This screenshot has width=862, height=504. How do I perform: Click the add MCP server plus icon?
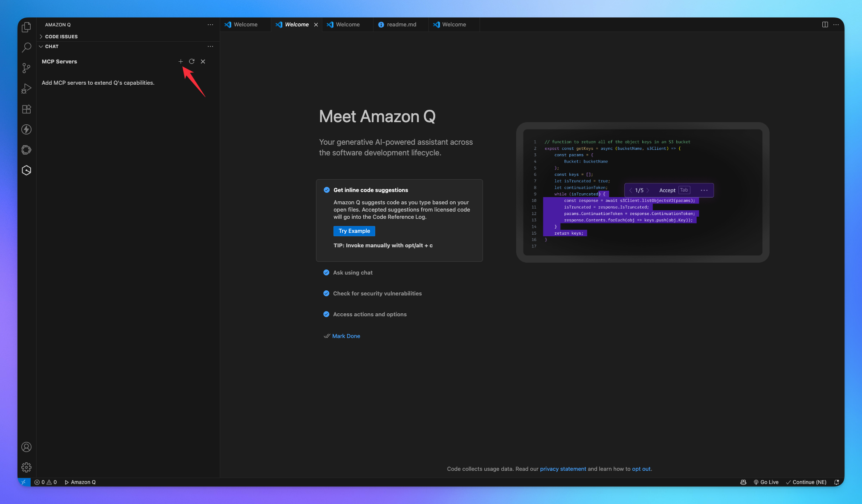tap(181, 62)
